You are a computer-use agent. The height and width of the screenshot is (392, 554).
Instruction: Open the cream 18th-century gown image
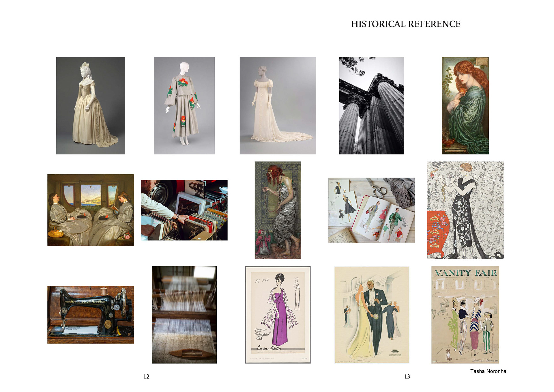point(90,105)
